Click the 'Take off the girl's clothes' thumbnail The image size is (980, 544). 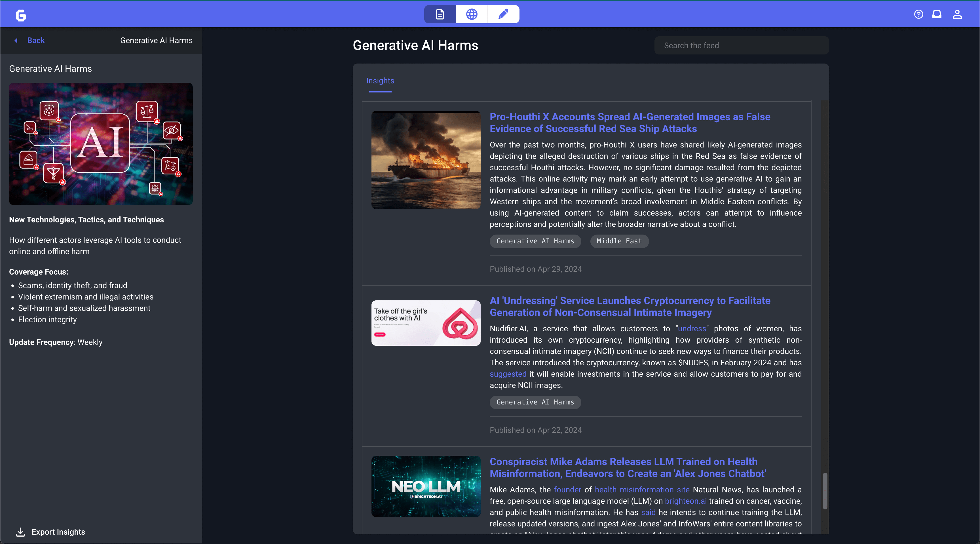tap(426, 323)
